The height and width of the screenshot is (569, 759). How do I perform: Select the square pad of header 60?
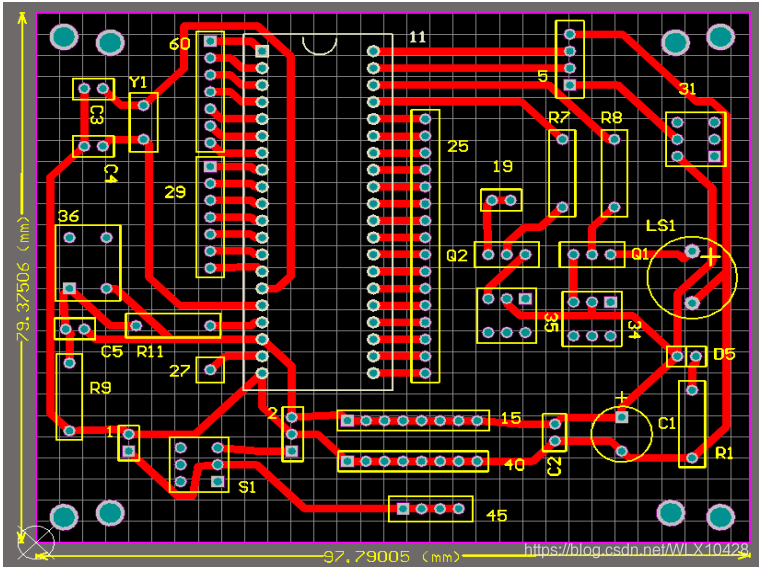(x=210, y=41)
